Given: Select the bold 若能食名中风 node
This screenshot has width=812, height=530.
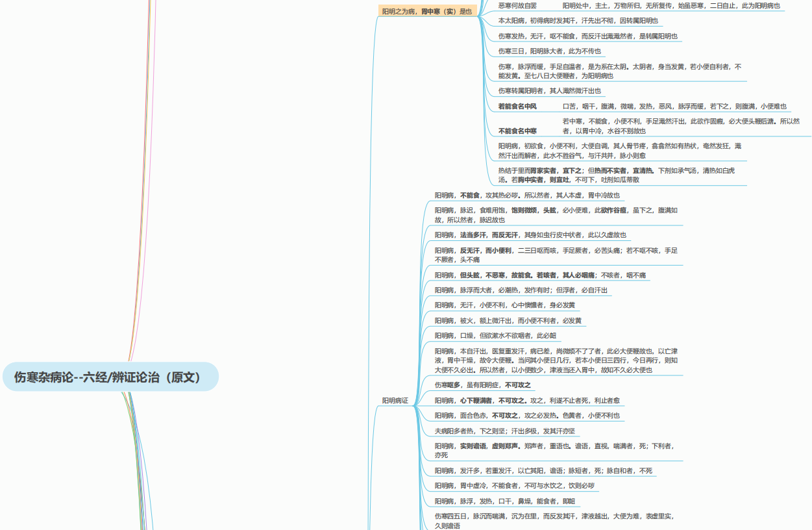Looking at the screenshot, I should pos(517,106).
